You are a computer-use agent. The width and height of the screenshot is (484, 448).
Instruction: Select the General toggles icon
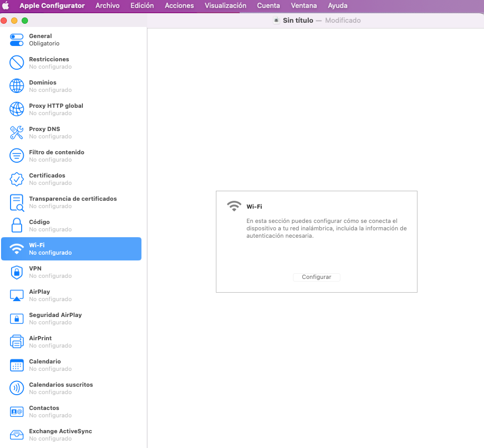(x=17, y=40)
